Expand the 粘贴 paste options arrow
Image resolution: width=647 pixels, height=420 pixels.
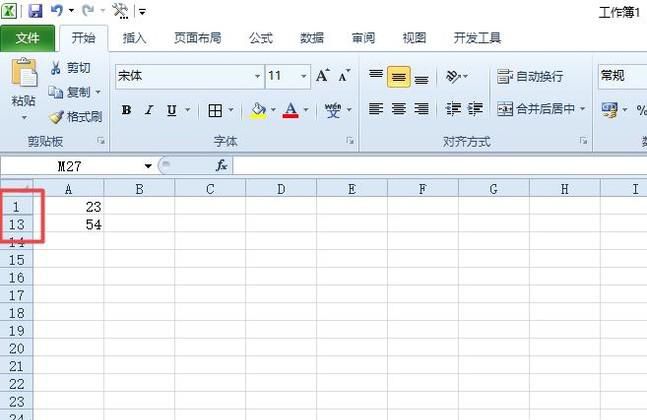pyautogui.click(x=24, y=118)
